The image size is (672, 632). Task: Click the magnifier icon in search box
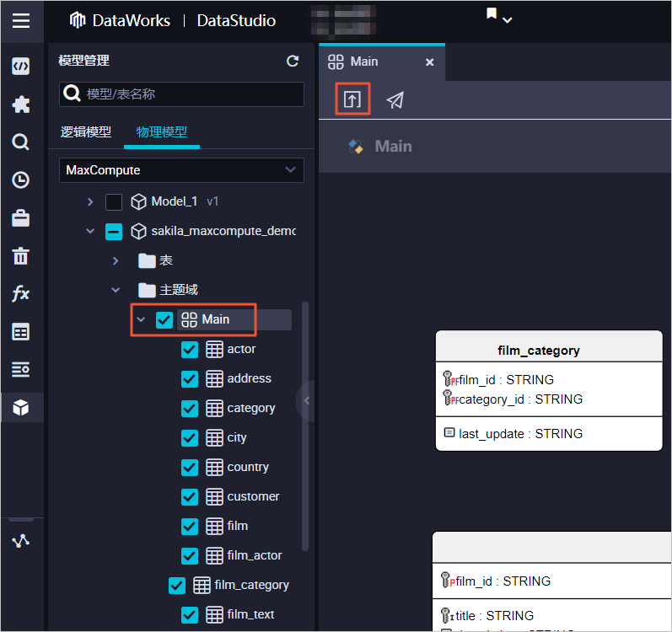(72, 93)
